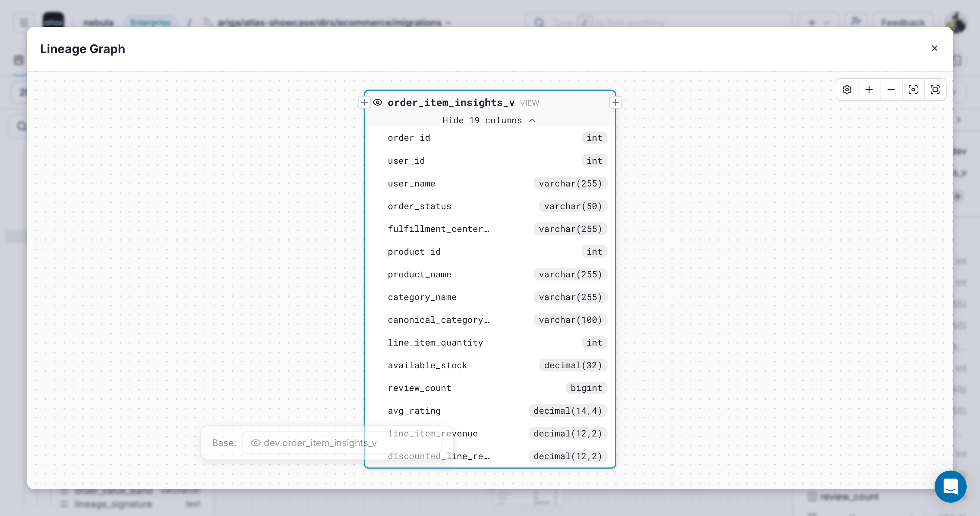Zoom in on the lineage graph
This screenshot has width=980, height=516.
(x=869, y=90)
